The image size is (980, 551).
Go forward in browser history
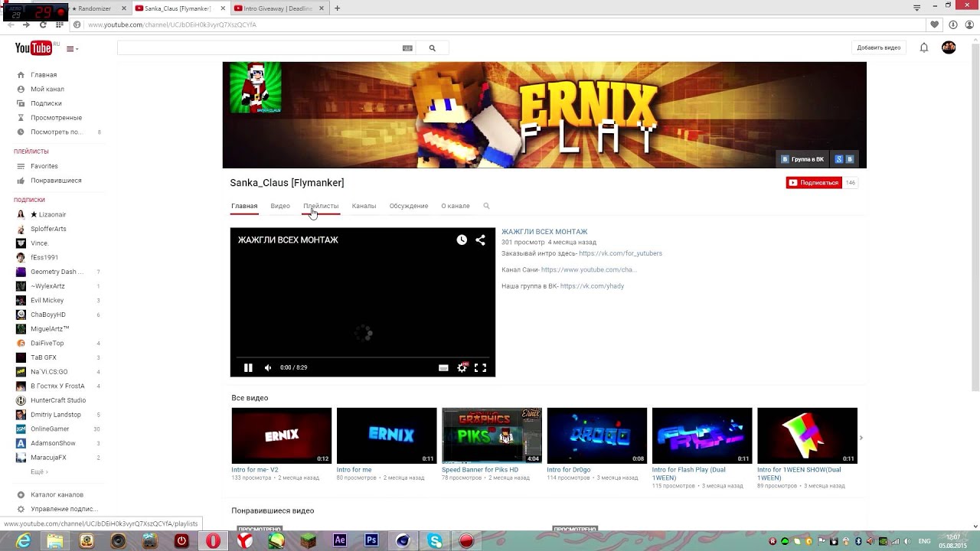26,24
